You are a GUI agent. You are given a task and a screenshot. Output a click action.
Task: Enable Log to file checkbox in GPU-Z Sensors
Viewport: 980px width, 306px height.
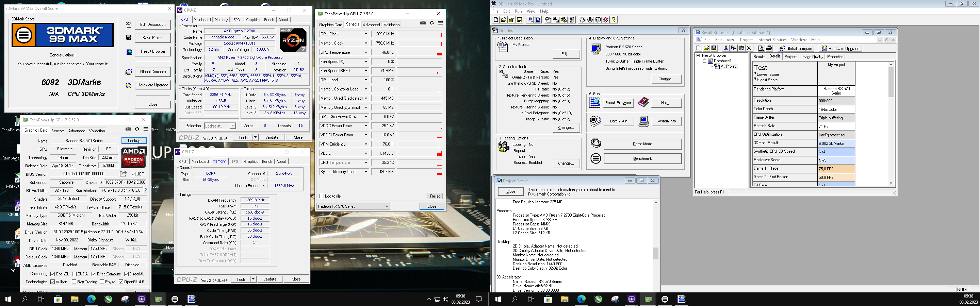click(x=322, y=196)
